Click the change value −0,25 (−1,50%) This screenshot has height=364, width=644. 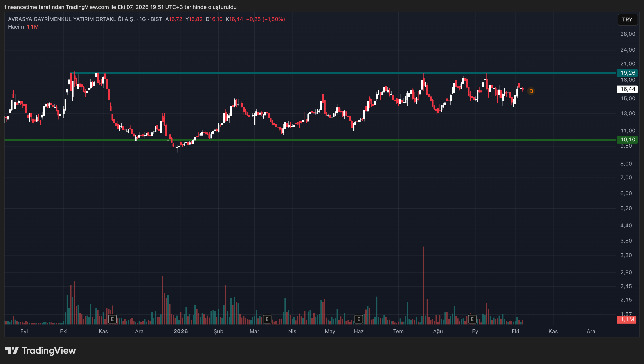266,19
